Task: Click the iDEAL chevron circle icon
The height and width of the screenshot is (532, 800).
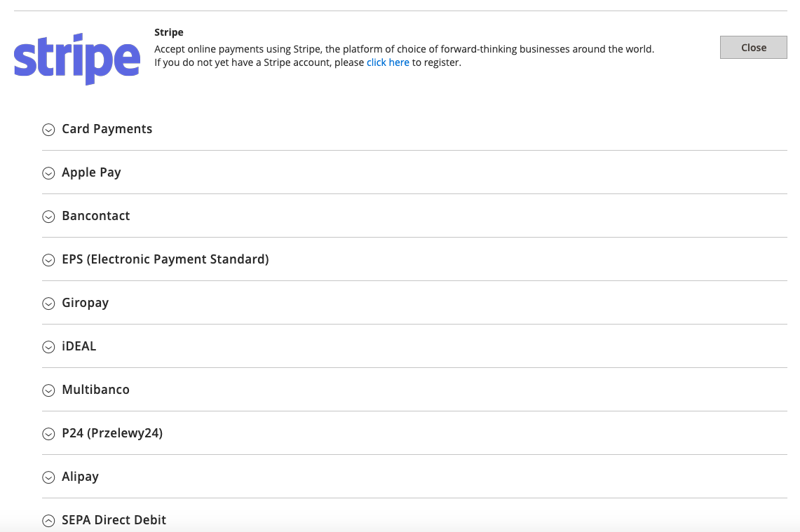Action: point(48,347)
